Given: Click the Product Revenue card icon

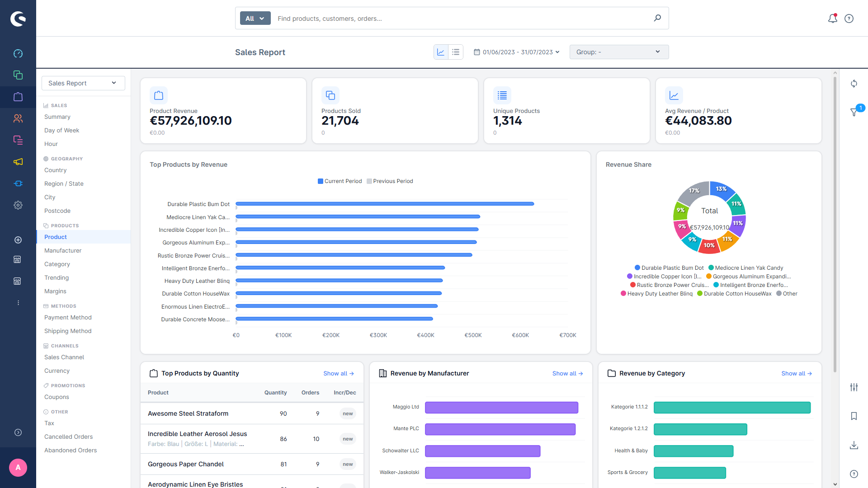Looking at the screenshot, I should 159,95.
